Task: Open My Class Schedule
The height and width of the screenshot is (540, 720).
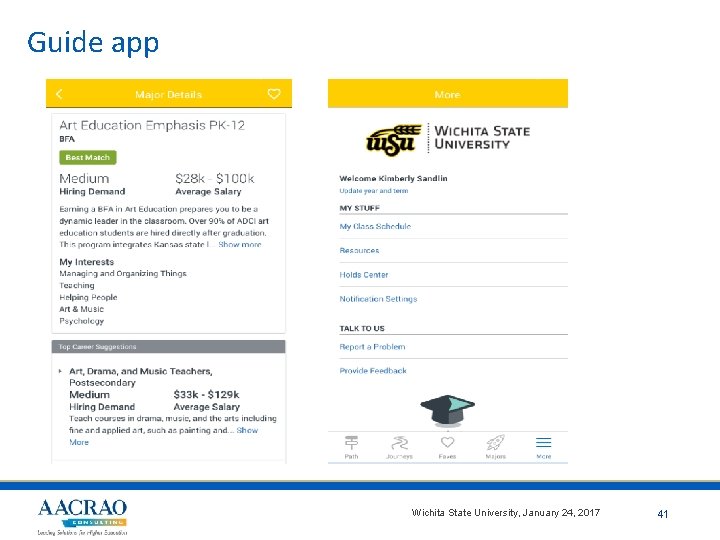Action: coord(375,226)
